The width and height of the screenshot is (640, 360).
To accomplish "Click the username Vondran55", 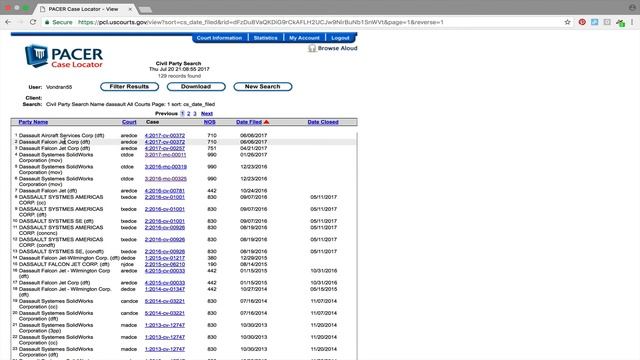I will (x=59, y=87).
